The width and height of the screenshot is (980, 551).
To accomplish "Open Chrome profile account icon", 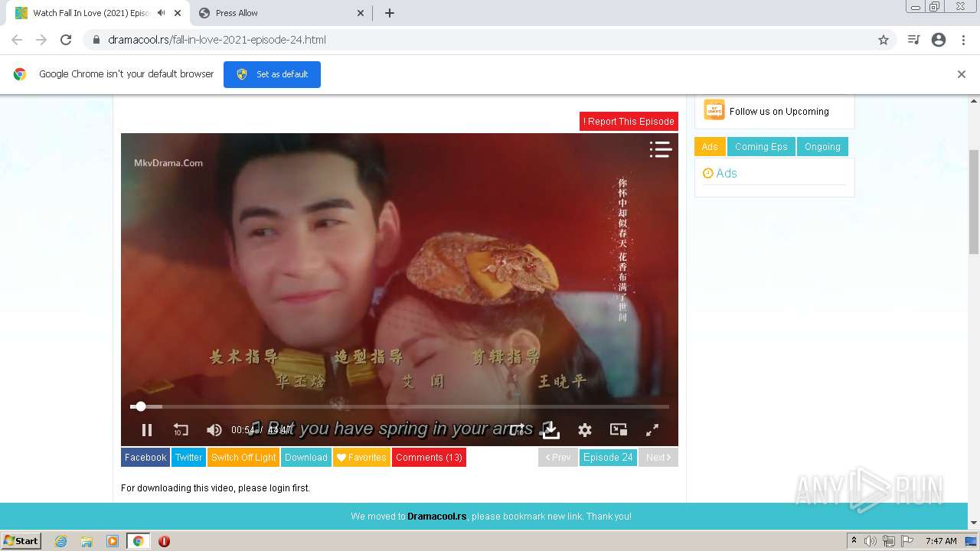I will (x=939, y=40).
